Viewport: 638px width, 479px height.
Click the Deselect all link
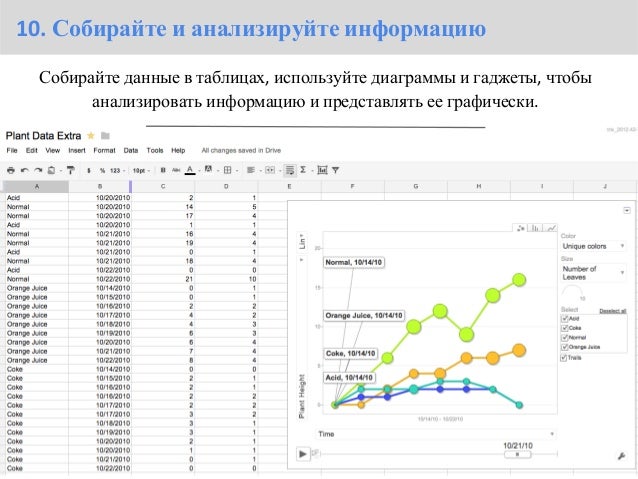[x=613, y=311]
